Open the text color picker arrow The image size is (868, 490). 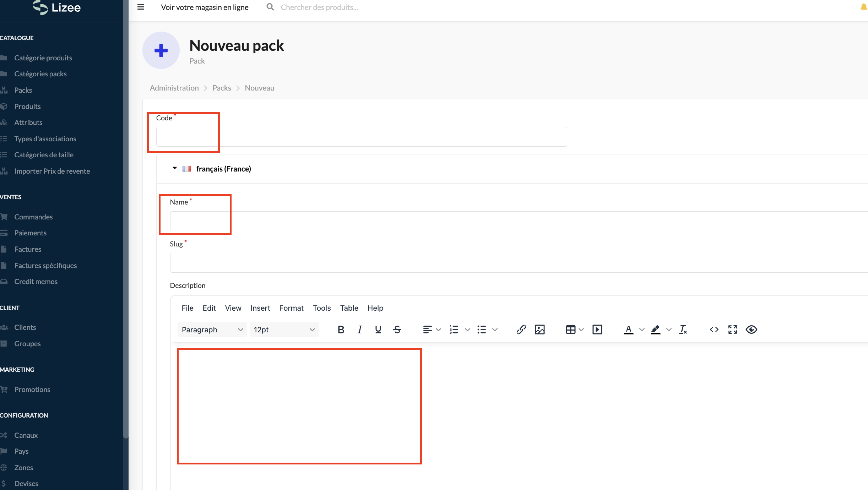[x=642, y=330]
